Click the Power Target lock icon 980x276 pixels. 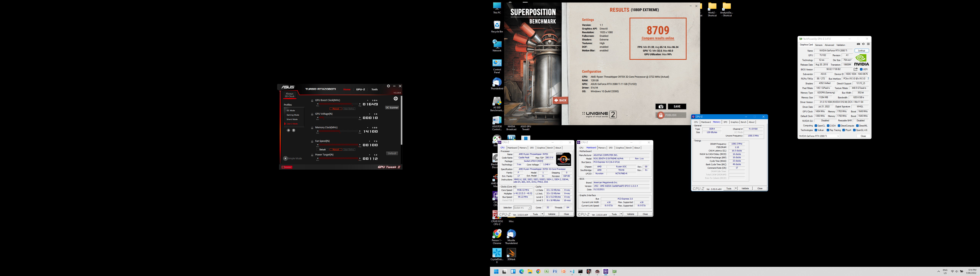312,155
